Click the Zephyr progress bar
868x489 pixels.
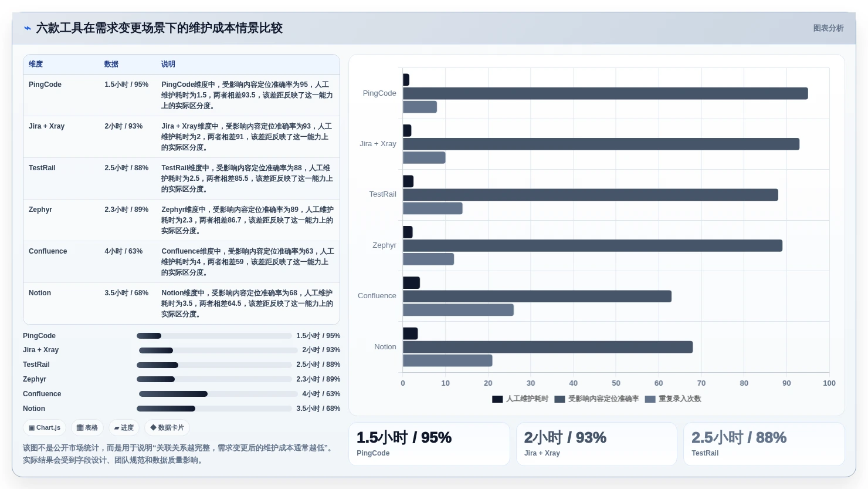214,379
